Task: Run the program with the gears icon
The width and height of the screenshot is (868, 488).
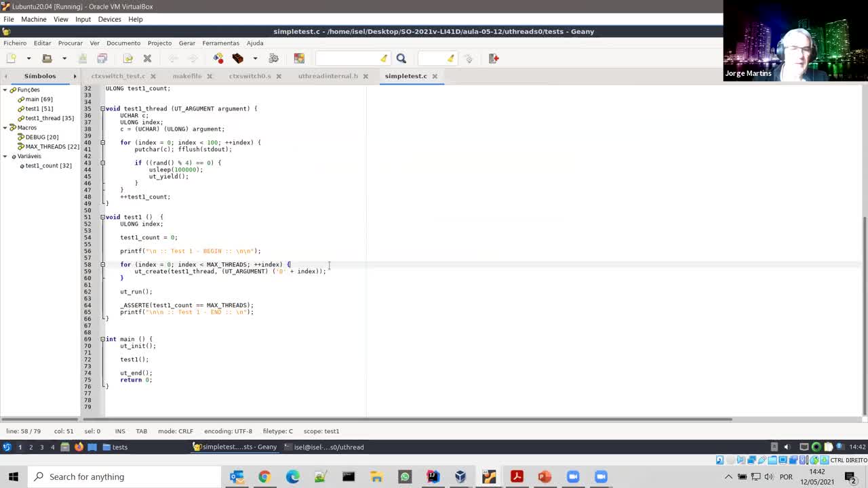Action: pos(273,58)
